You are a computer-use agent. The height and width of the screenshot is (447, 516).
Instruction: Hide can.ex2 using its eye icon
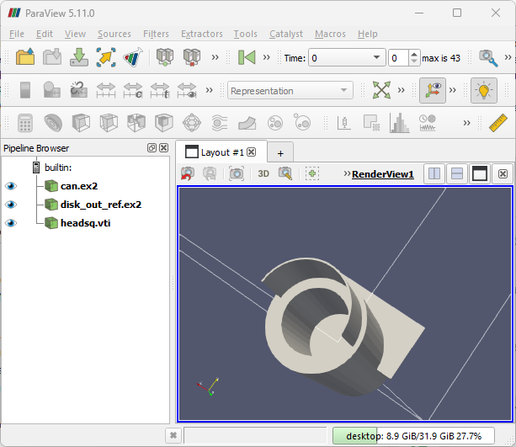11,186
